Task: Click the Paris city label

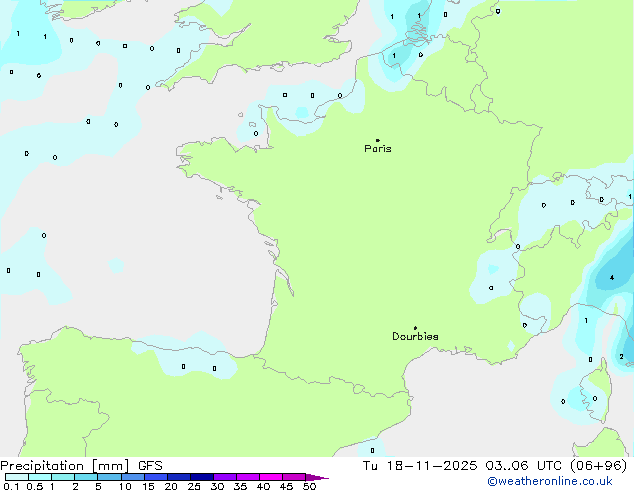Action: [378, 149]
